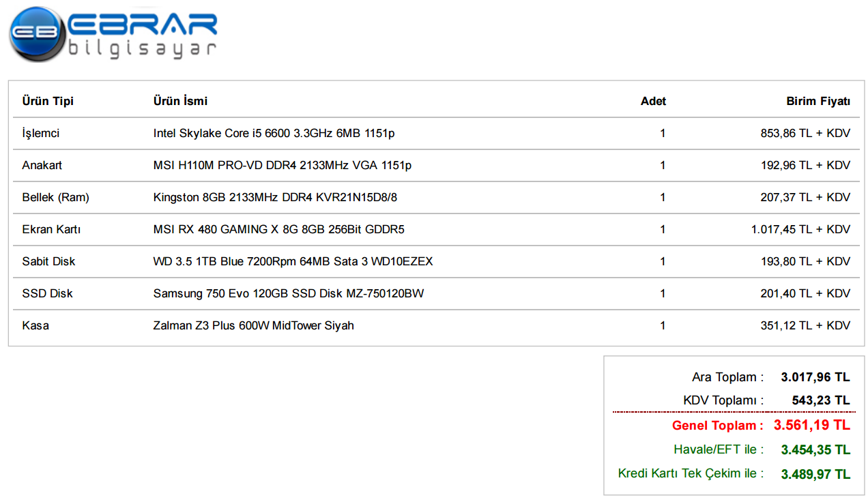868x502 pixels.
Task: Click the Kasa product type cell
Action: [35, 325]
